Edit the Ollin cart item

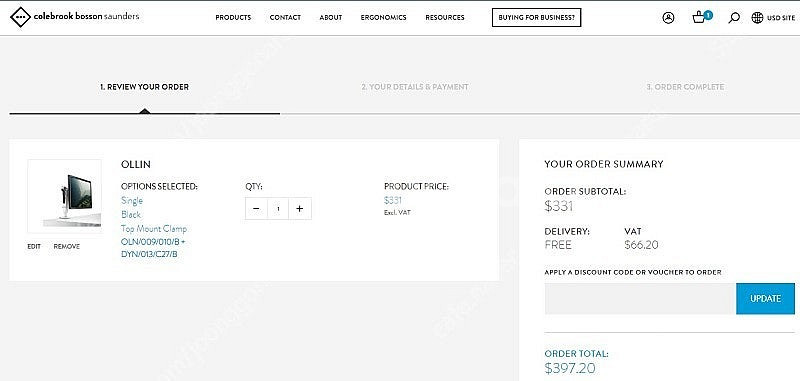click(34, 246)
